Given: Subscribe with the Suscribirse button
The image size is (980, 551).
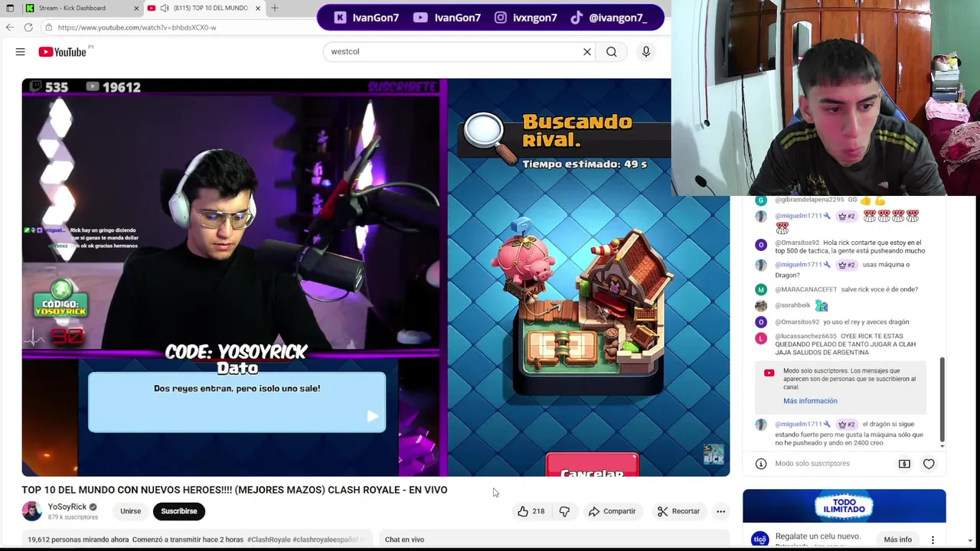Looking at the screenshot, I should pyautogui.click(x=179, y=511).
